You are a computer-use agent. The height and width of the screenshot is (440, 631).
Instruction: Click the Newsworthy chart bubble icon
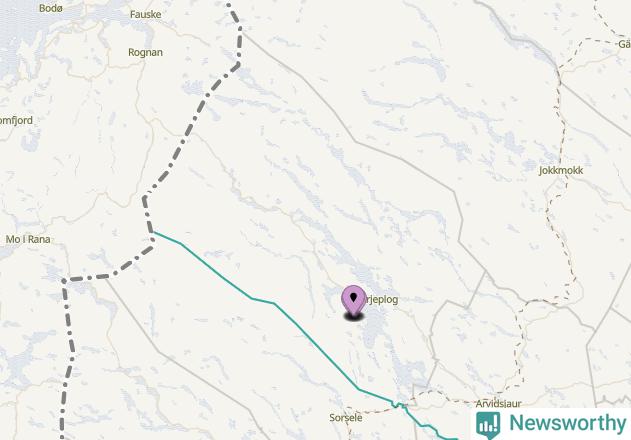point(488,424)
